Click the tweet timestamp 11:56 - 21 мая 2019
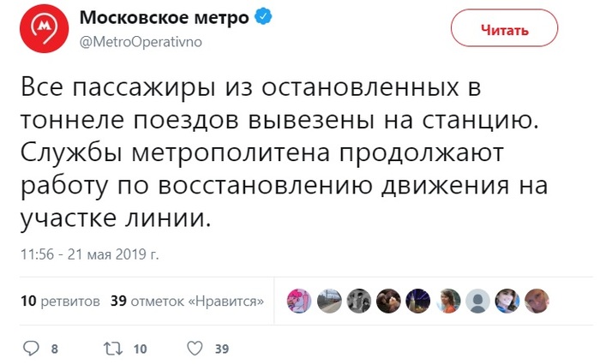The image size is (600, 364). (x=89, y=254)
